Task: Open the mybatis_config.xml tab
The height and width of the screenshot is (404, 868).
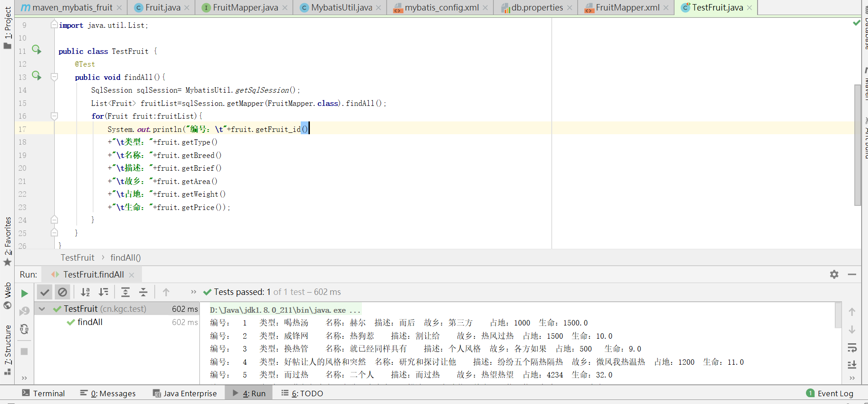Action: (441, 8)
